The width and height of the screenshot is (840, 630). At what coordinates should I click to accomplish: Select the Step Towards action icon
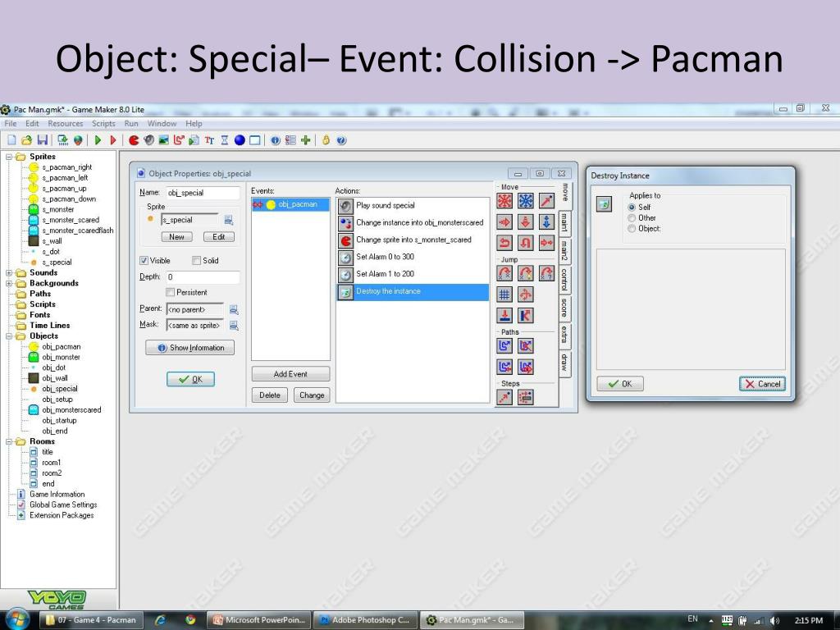(504, 398)
